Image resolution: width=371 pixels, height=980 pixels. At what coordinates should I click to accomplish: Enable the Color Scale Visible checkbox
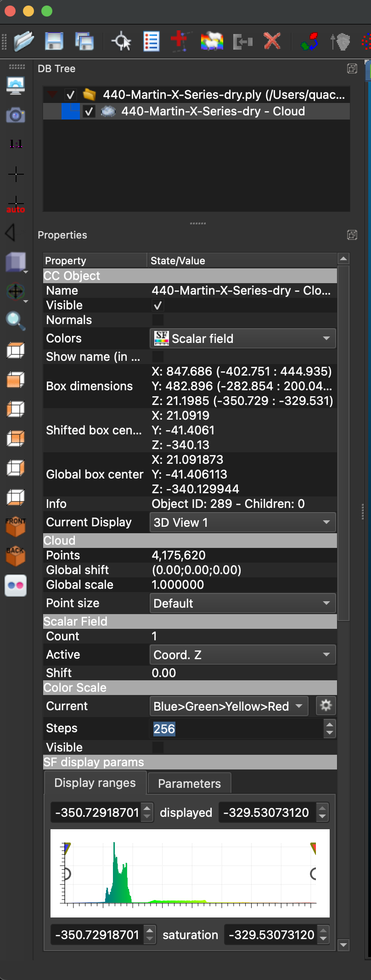pos(157,747)
